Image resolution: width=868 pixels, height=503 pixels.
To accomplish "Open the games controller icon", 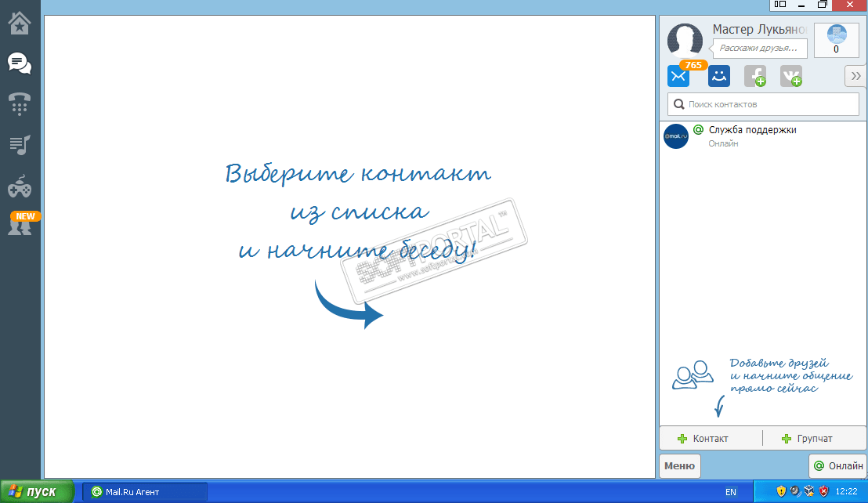I will click(x=20, y=186).
